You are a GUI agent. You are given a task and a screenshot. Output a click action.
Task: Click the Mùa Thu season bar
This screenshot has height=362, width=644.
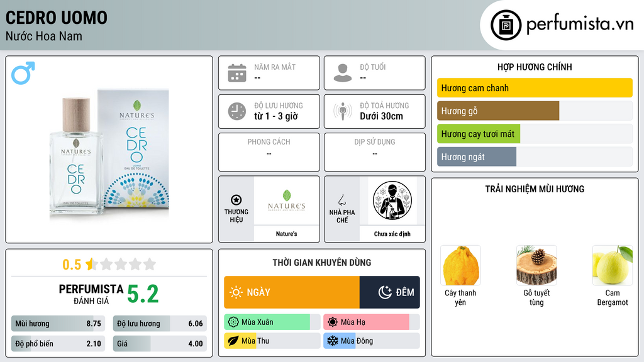(272, 341)
